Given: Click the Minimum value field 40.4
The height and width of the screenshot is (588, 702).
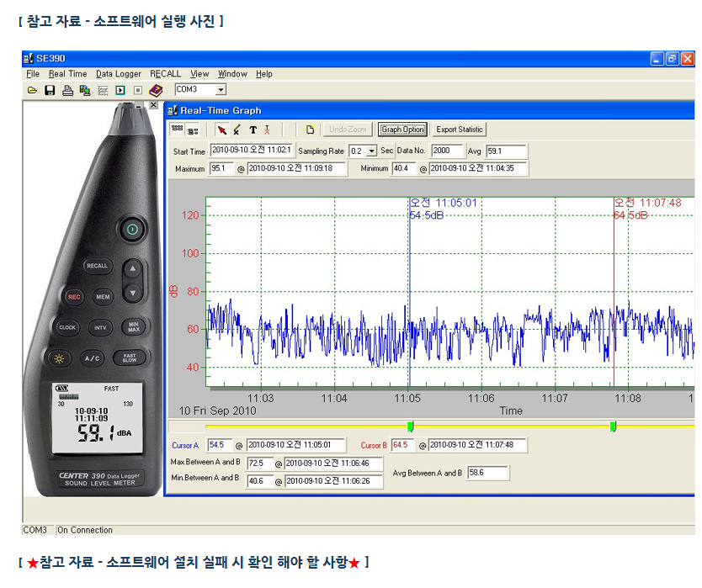Looking at the screenshot, I should point(404,169).
